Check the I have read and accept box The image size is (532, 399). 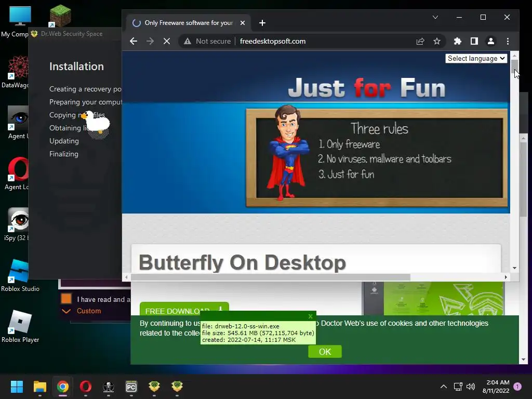pos(66,299)
